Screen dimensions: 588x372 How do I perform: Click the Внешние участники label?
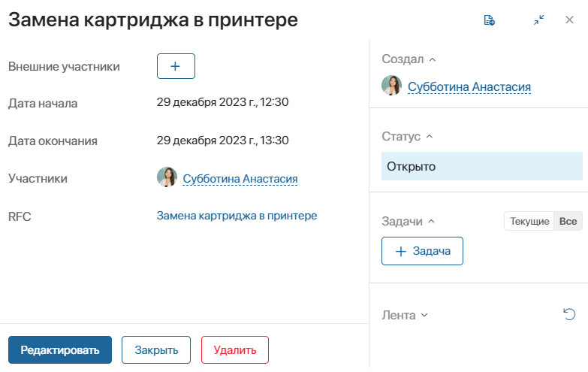[64, 66]
